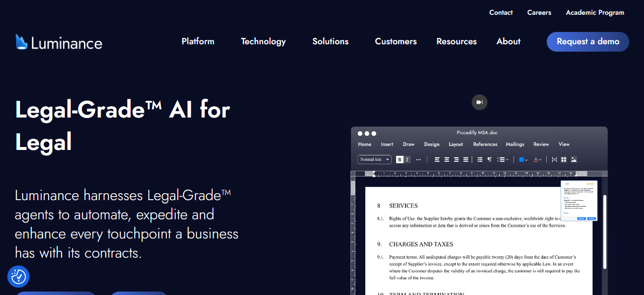
Task: Click the Legal-Grade AI for Legal headline
Action: pyautogui.click(x=123, y=126)
